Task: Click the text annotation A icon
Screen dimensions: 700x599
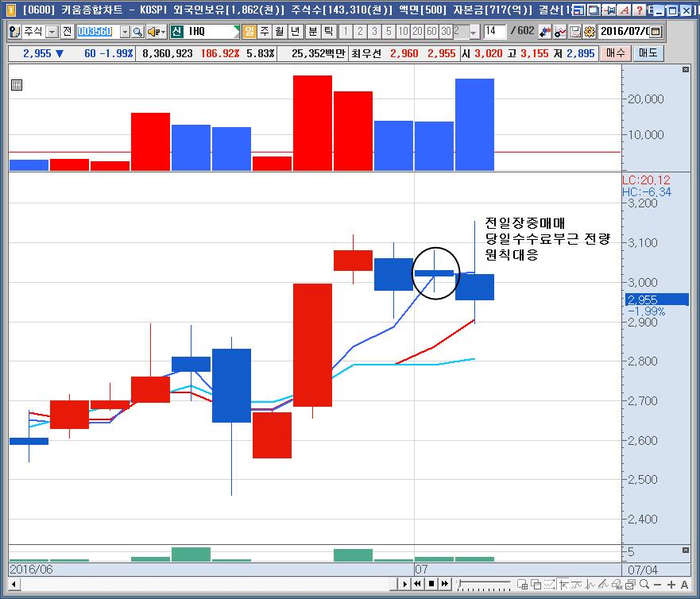Action: pos(684,584)
